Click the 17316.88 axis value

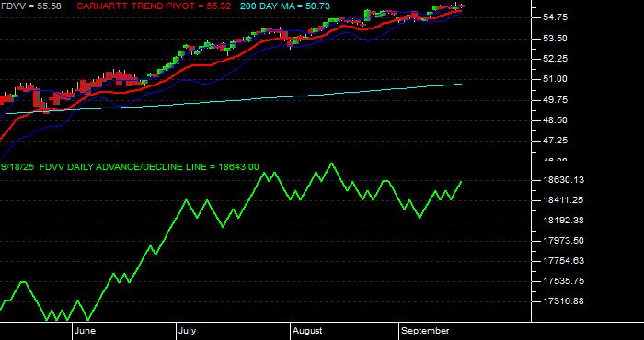563,301
